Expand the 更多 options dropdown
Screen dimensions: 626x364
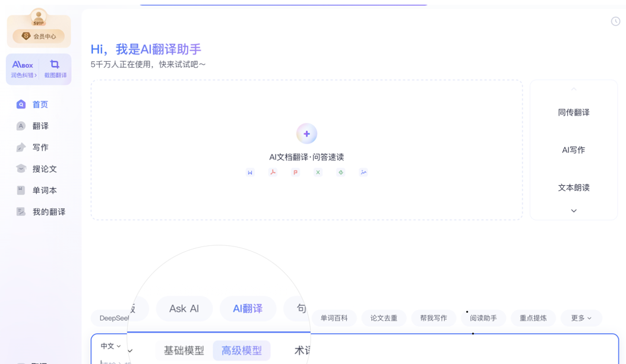pyautogui.click(x=581, y=318)
